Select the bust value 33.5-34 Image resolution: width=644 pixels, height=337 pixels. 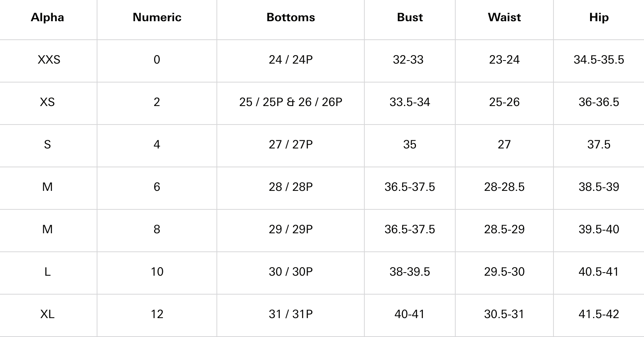(x=410, y=102)
